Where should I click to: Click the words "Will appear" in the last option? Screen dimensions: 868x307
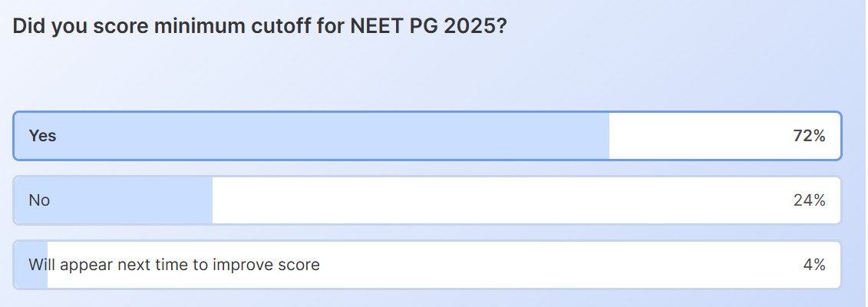coord(65,265)
